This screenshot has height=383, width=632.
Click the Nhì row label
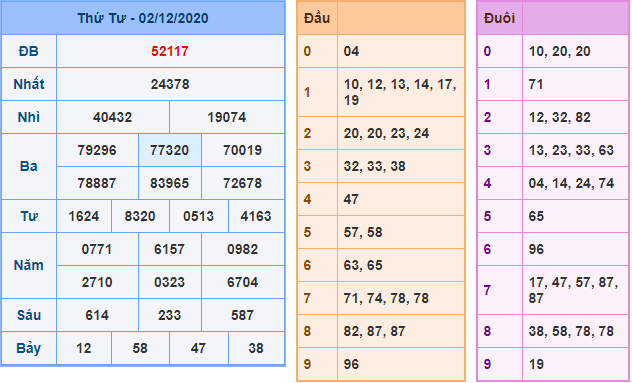(x=29, y=117)
